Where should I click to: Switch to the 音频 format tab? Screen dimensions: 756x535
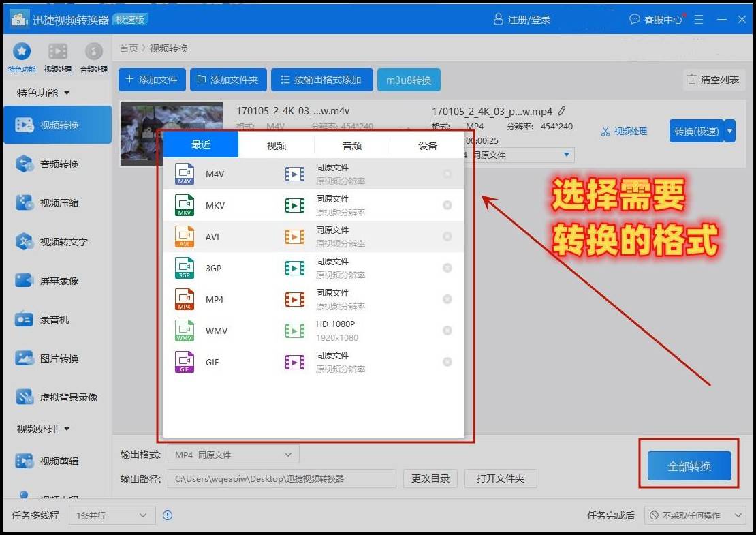point(352,145)
